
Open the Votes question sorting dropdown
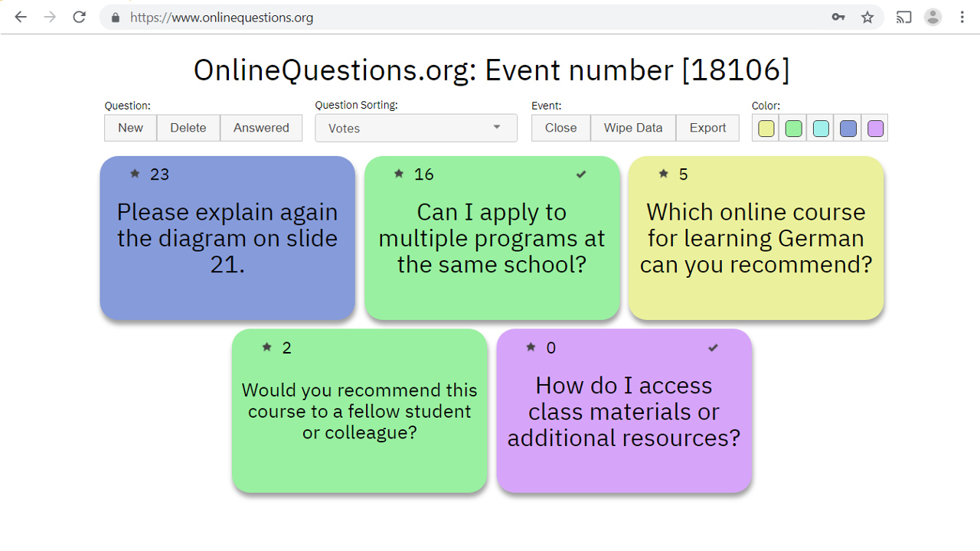[416, 128]
